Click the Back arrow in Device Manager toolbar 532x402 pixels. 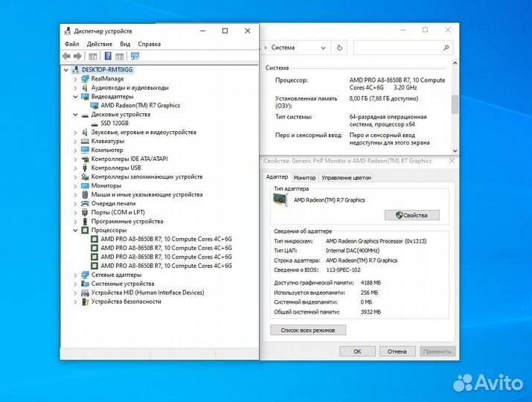(x=66, y=56)
